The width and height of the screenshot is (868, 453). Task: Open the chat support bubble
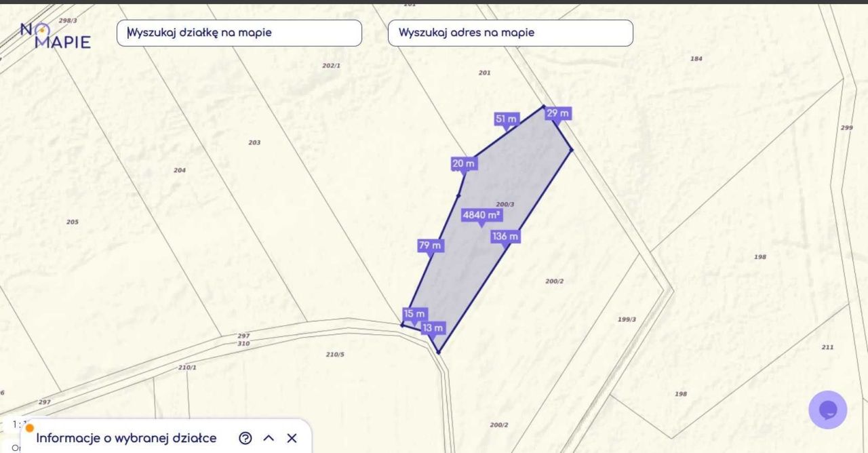click(x=827, y=410)
